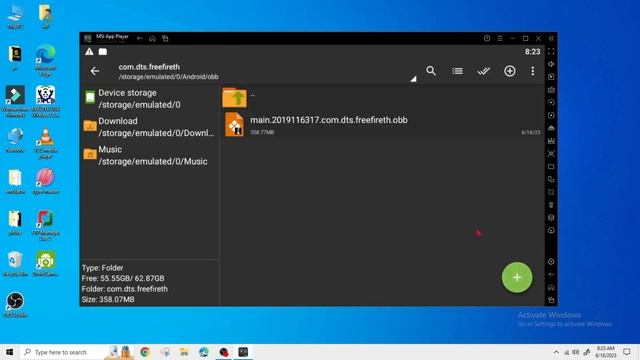Viewport: 640px width, 360px height.
Task: Click the Type: Folder text
Action: 102,268
